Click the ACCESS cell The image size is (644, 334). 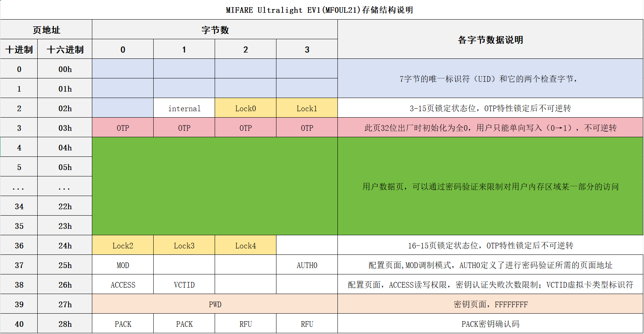(x=123, y=285)
